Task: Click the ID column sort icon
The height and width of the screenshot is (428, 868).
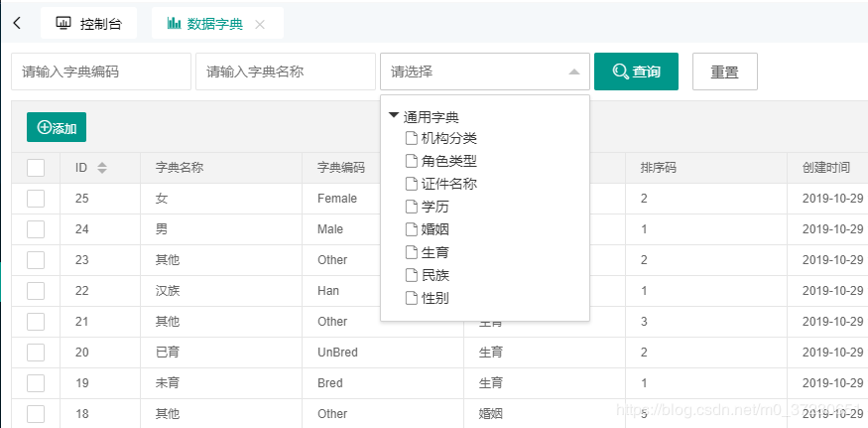Action: 102,168
